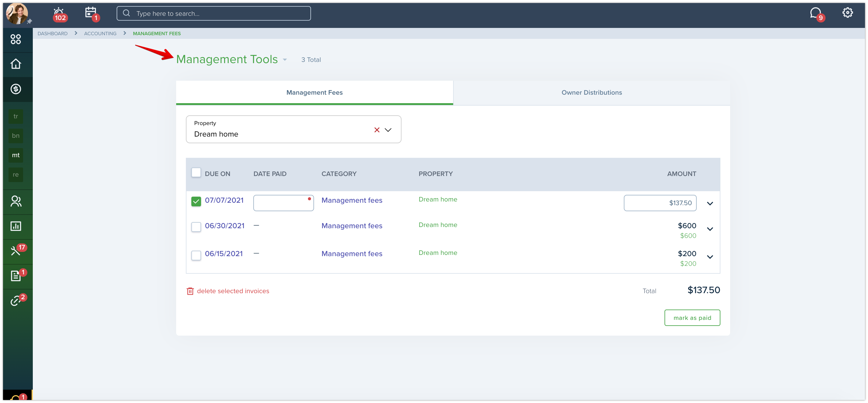This screenshot has width=868, height=403.
Task: Click the PROPERTY column header
Action: click(435, 174)
